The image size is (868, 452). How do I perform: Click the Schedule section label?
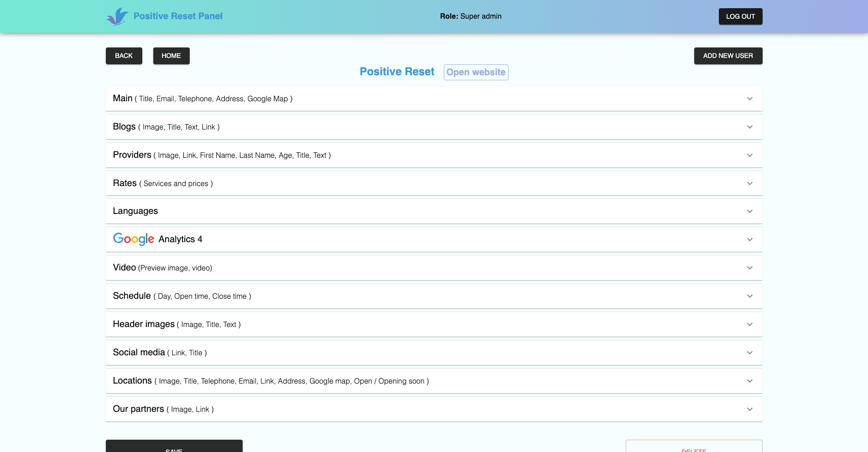click(132, 296)
